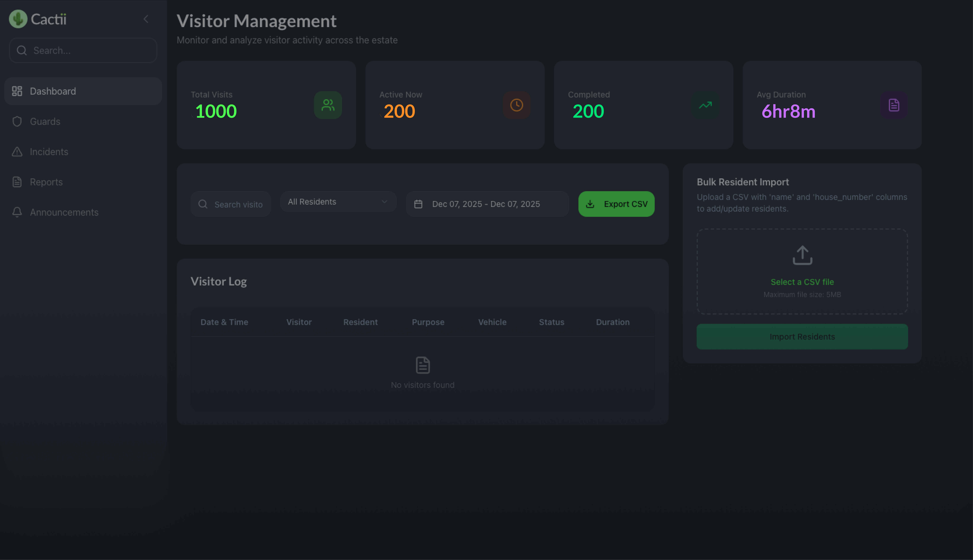Click the Announcements bell icon
The width and height of the screenshot is (973, 560).
(17, 212)
